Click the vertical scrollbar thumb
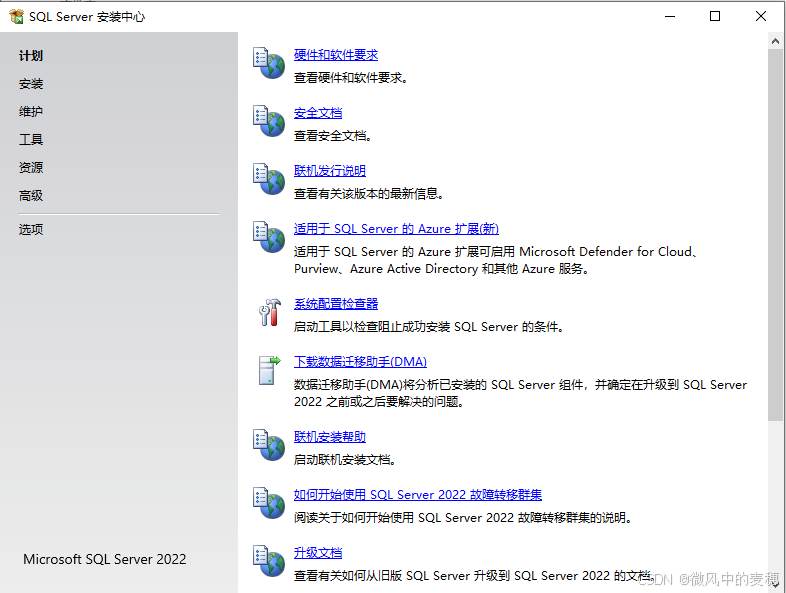 pos(775,235)
